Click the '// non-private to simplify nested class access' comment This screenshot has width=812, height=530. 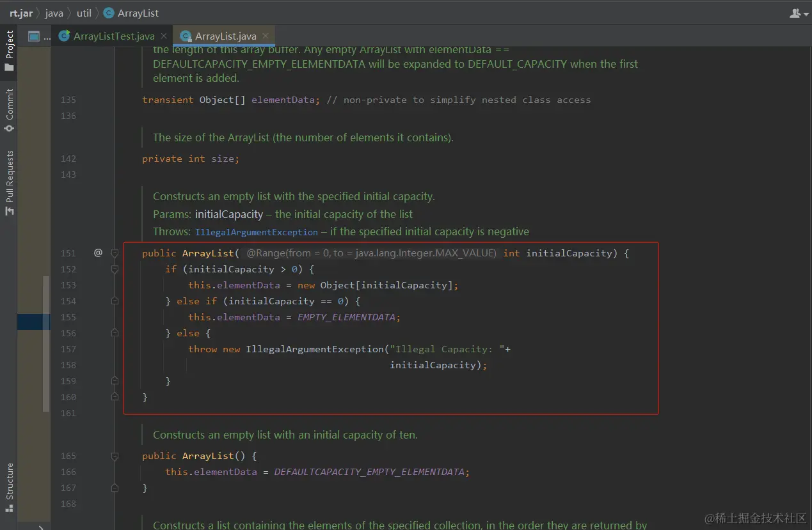click(x=458, y=100)
